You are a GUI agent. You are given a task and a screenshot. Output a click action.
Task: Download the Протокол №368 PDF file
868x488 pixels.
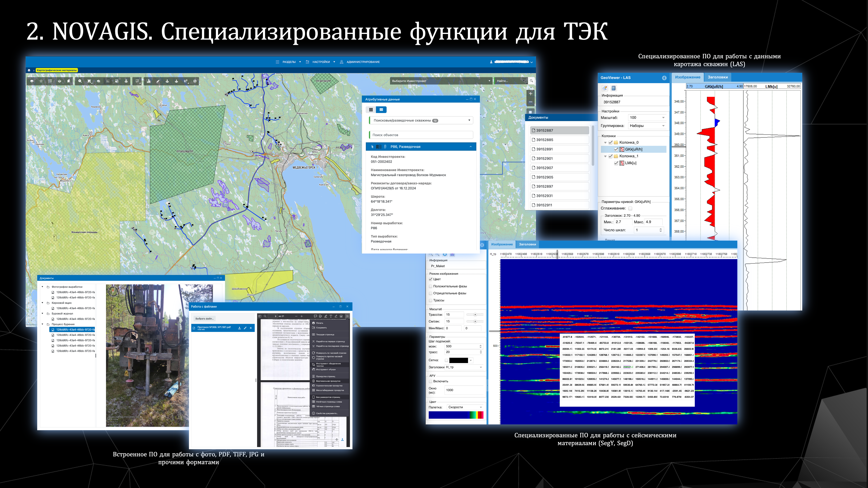click(x=240, y=328)
